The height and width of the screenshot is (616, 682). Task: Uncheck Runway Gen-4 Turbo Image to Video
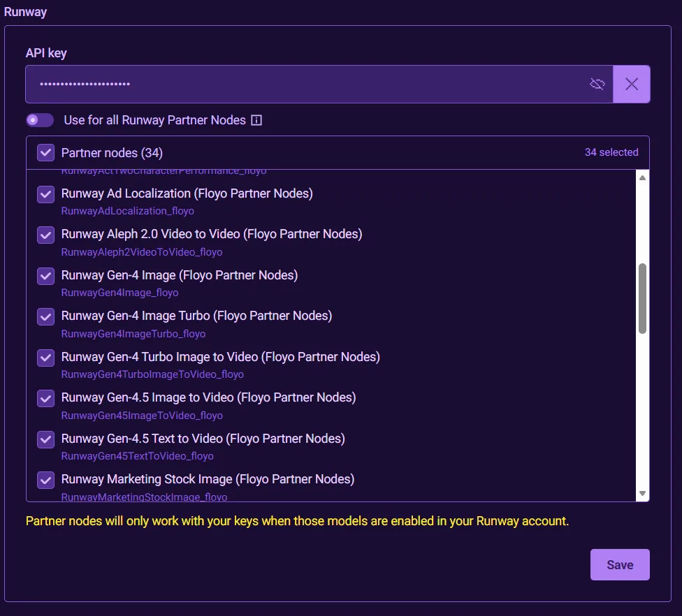[x=45, y=358]
